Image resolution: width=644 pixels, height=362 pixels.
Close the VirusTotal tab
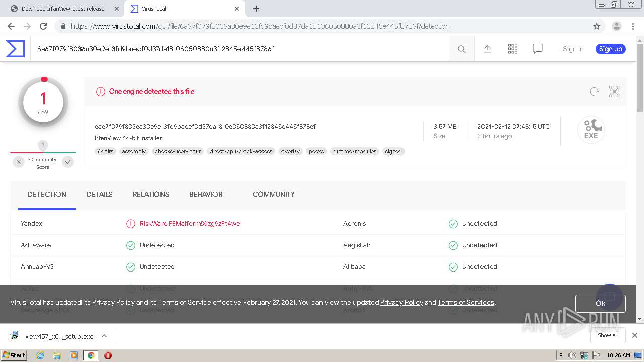237,9
